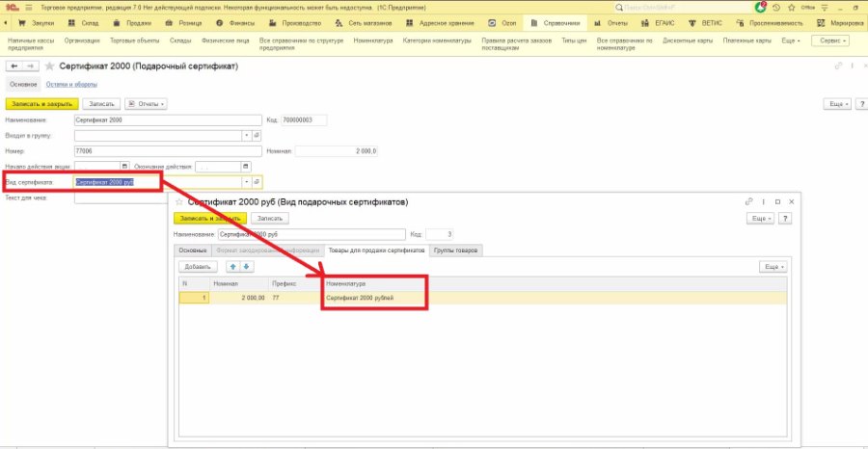Open the Вид сертификата linked item
The width and height of the screenshot is (868, 449).
coord(257,182)
